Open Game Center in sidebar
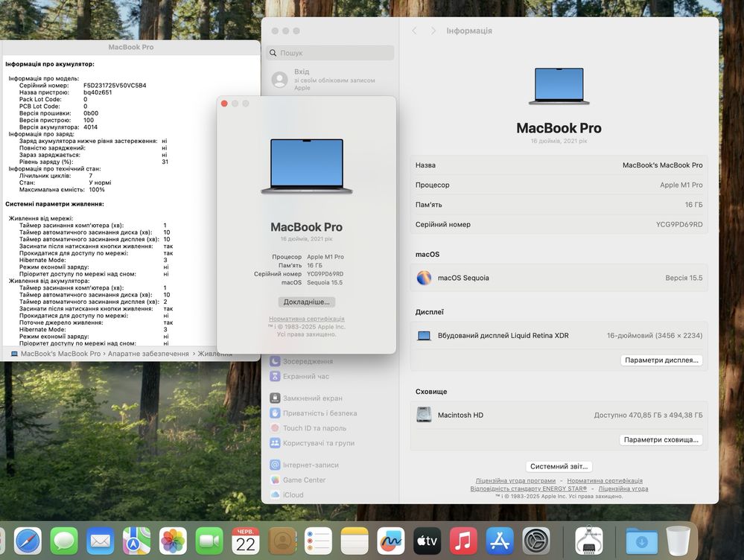 pos(297,480)
